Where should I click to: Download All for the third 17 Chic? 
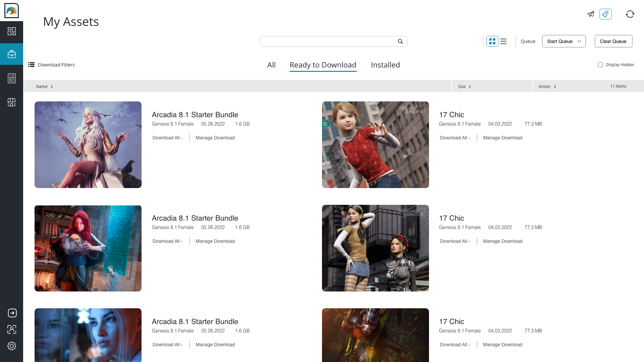[455, 345]
